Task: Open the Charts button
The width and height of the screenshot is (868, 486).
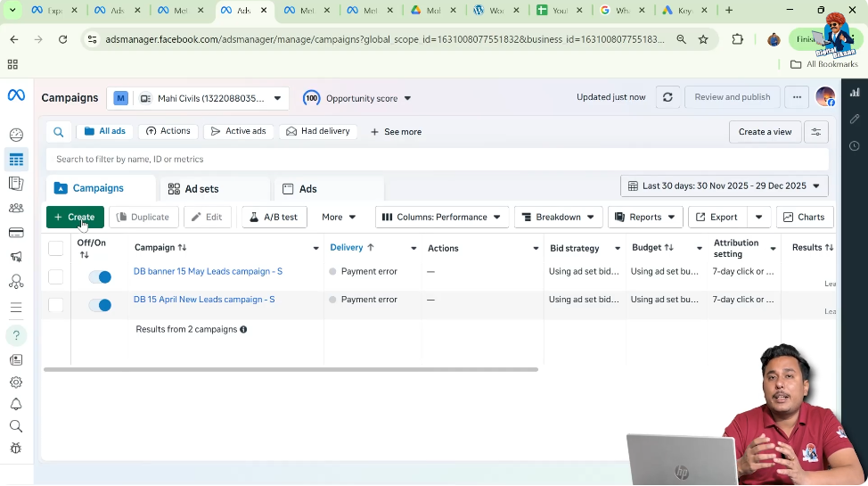Action: 805,218
